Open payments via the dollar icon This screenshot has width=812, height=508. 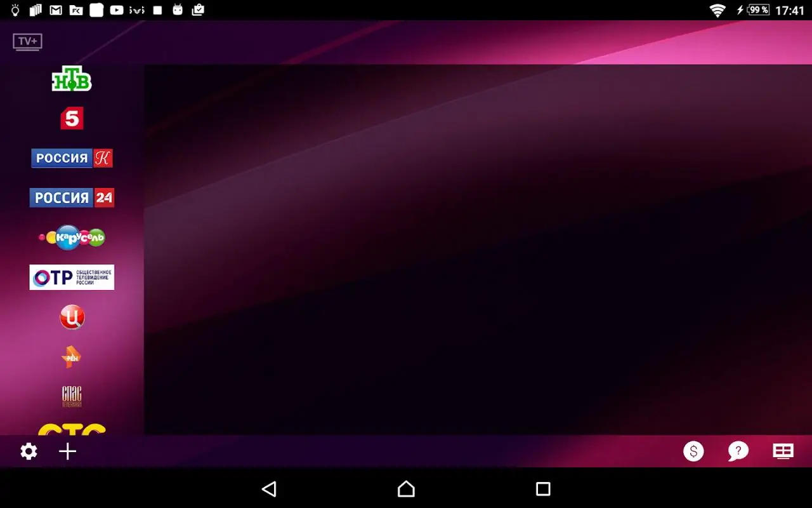click(x=693, y=451)
